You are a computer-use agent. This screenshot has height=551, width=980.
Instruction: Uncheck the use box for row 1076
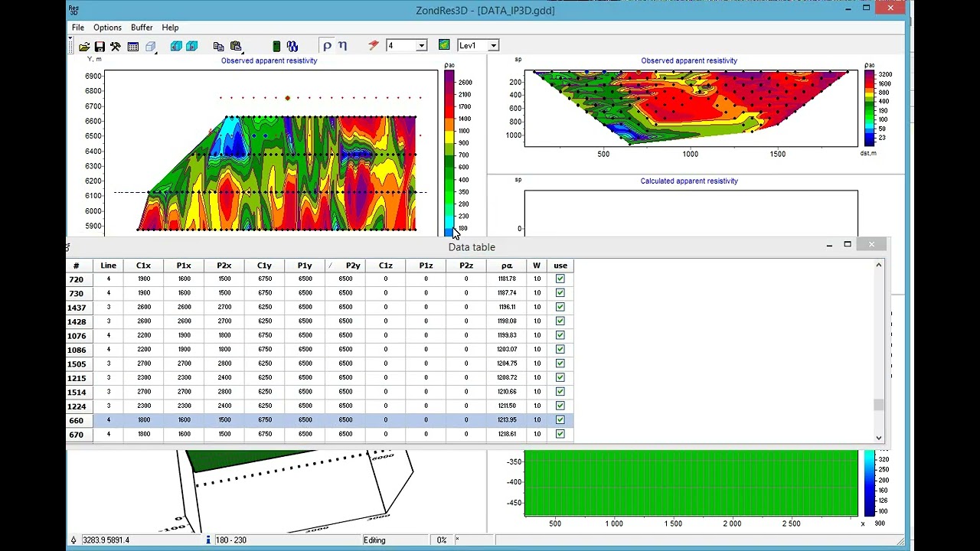pyautogui.click(x=560, y=335)
